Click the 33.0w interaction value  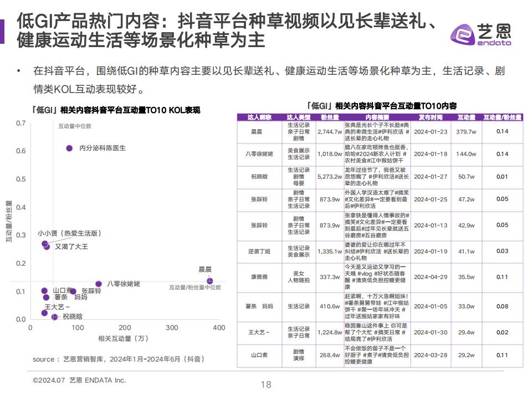click(466, 306)
